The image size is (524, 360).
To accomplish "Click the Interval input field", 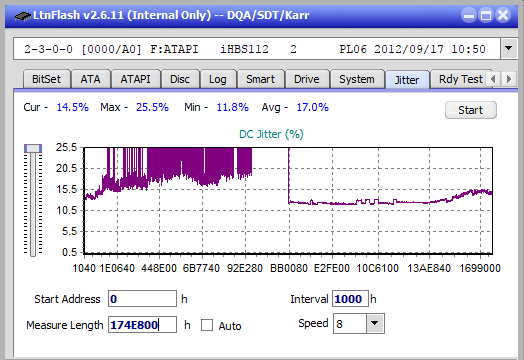I will point(350,298).
